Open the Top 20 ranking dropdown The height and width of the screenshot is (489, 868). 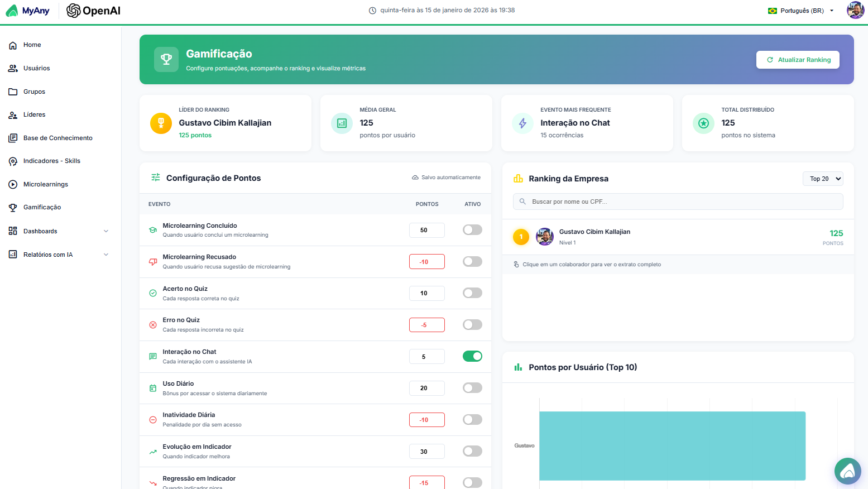tap(823, 179)
